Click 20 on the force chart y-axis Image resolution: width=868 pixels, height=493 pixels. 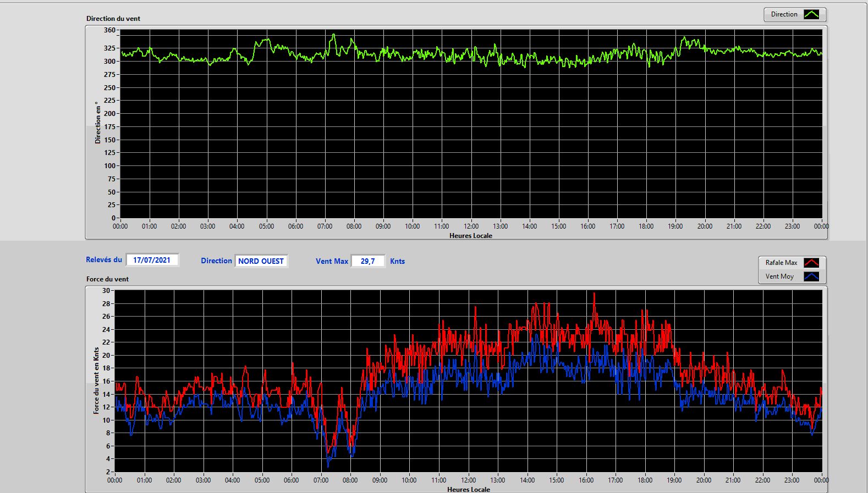(106, 356)
